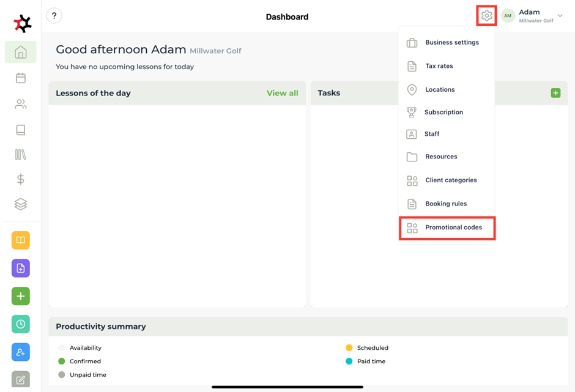Click View all lessons link

(x=282, y=93)
